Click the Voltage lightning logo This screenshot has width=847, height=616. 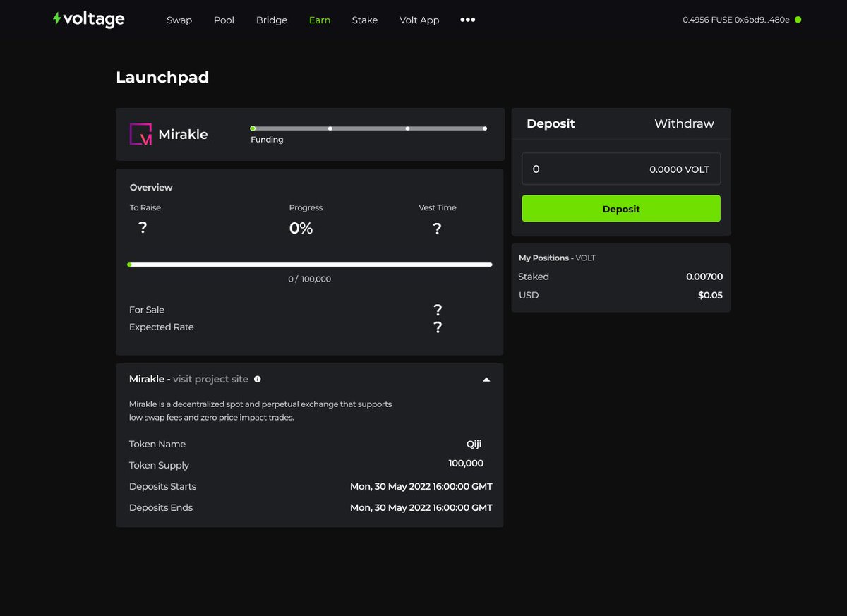click(88, 20)
